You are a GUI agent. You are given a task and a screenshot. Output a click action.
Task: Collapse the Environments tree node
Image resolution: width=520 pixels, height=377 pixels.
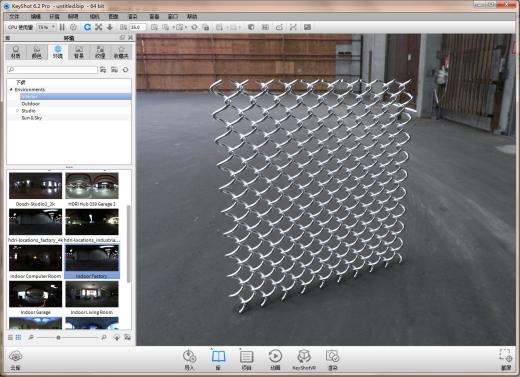11,90
